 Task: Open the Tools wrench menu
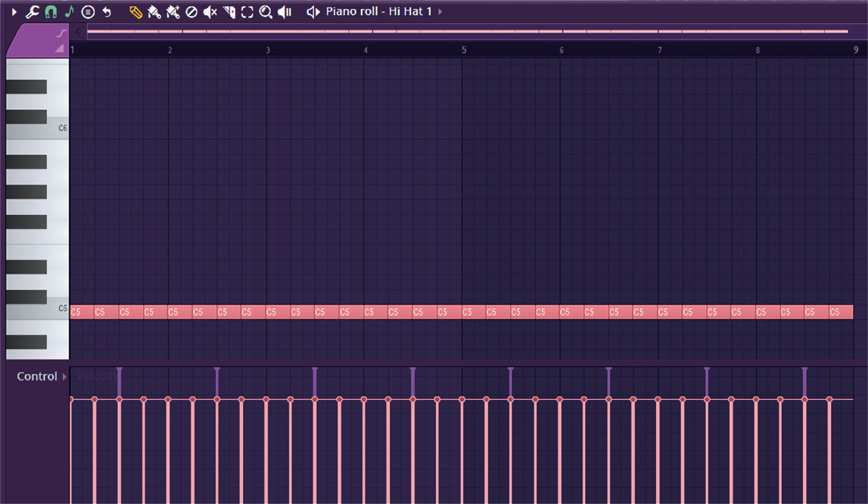coord(32,11)
